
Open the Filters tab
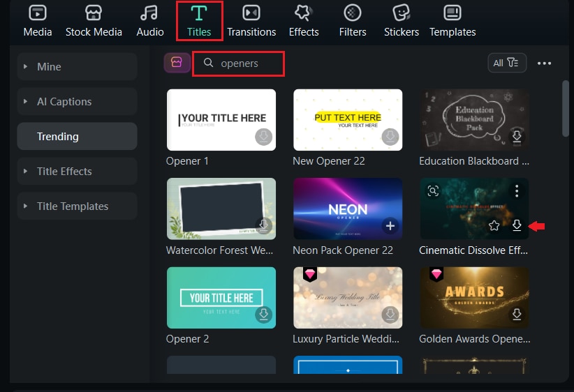point(353,21)
